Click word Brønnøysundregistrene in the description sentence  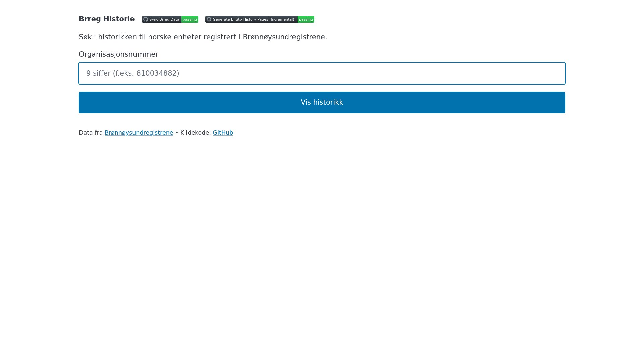[x=284, y=37]
